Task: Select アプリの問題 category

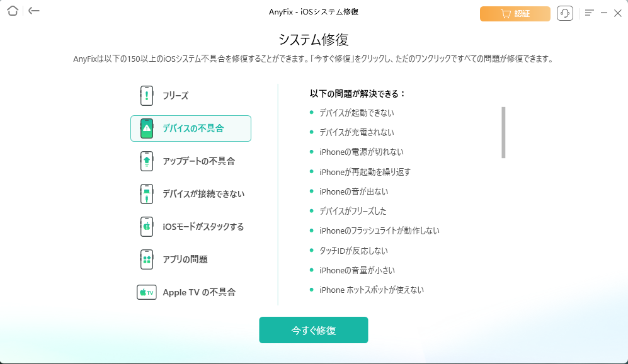Action: point(191,259)
